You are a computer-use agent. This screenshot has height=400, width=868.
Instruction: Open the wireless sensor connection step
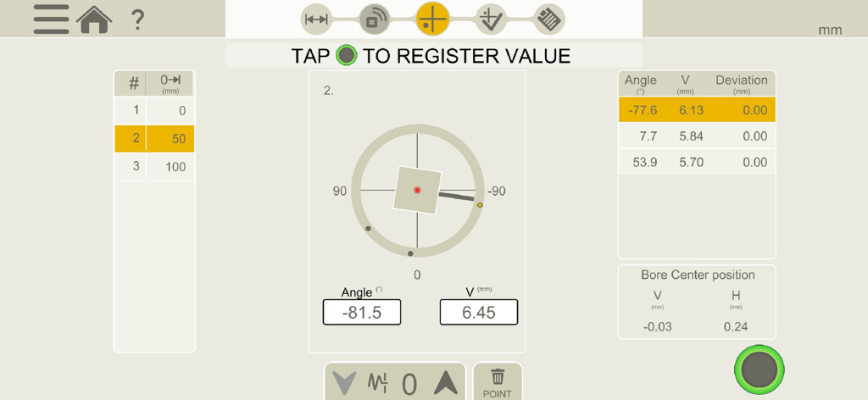[x=374, y=19]
